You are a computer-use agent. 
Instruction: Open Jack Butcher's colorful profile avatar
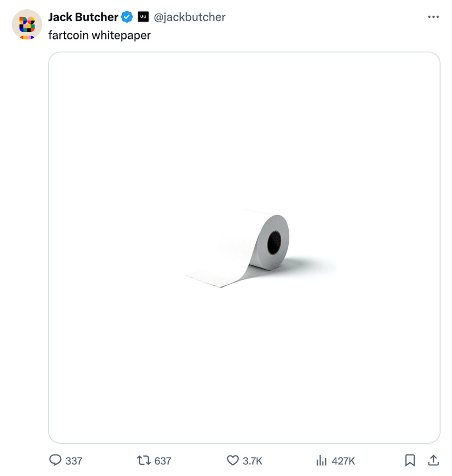coord(27,24)
